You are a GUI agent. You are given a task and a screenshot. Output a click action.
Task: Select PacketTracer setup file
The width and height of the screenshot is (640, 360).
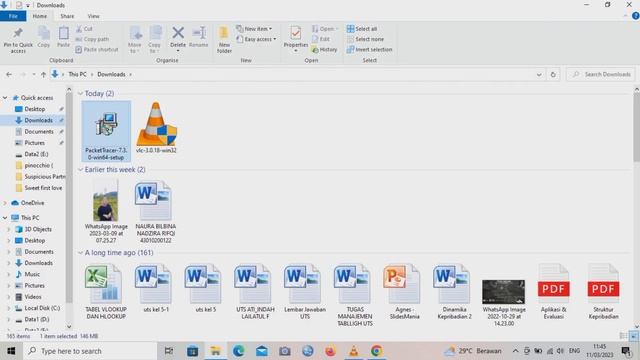(x=106, y=131)
